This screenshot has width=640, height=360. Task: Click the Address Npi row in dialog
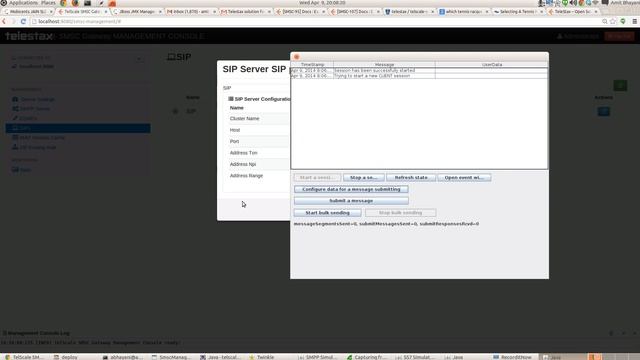(259, 164)
